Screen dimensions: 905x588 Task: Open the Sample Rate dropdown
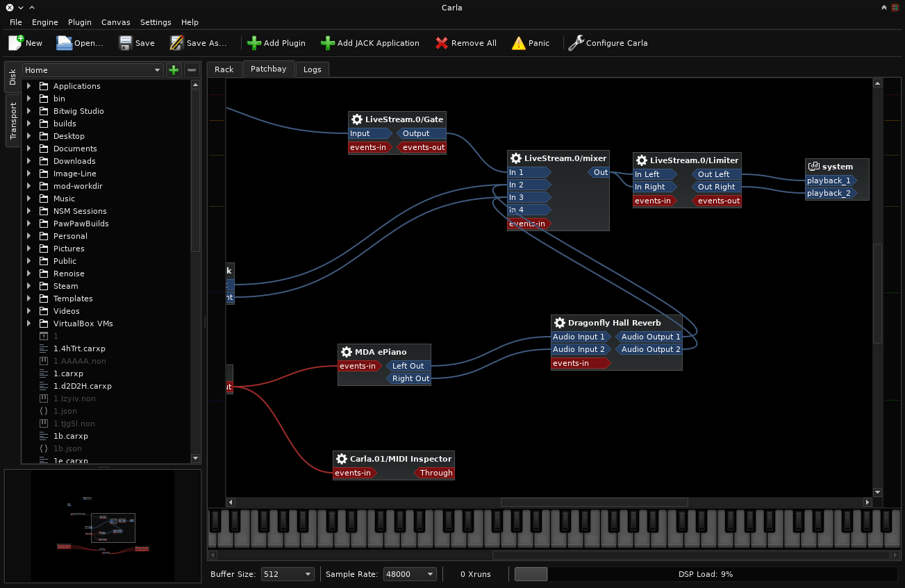[410, 574]
